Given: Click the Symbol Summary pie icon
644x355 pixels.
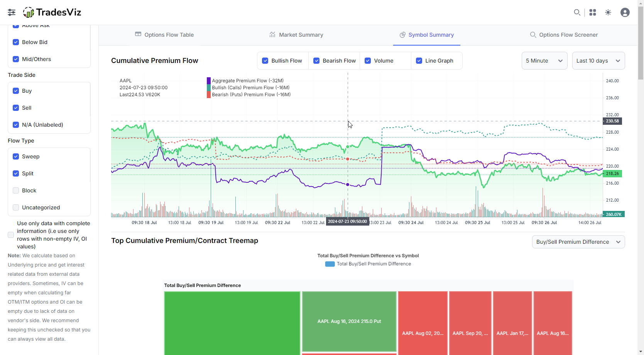Looking at the screenshot, I should (402, 35).
